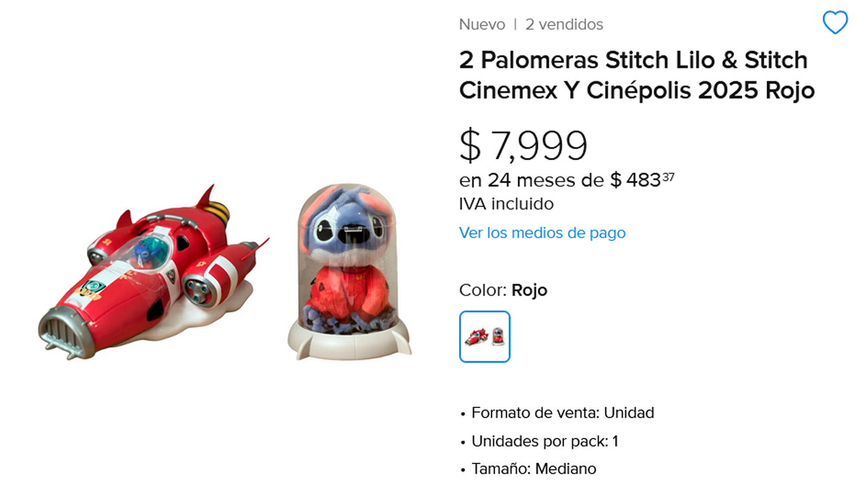Click the $ 483 monthly payment amount
This screenshot has height=488, width=868.
[642, 180]
